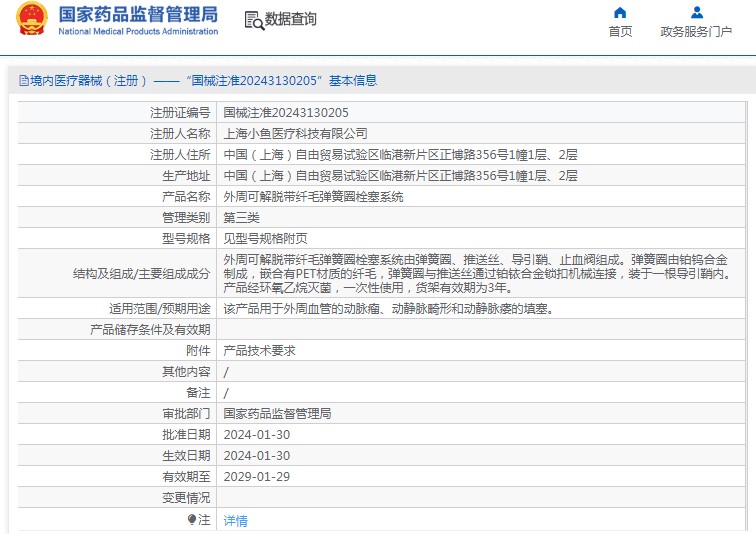Click the 变更情况 row label
Screen dimensions: 756x534
click(x=186, y=498)
